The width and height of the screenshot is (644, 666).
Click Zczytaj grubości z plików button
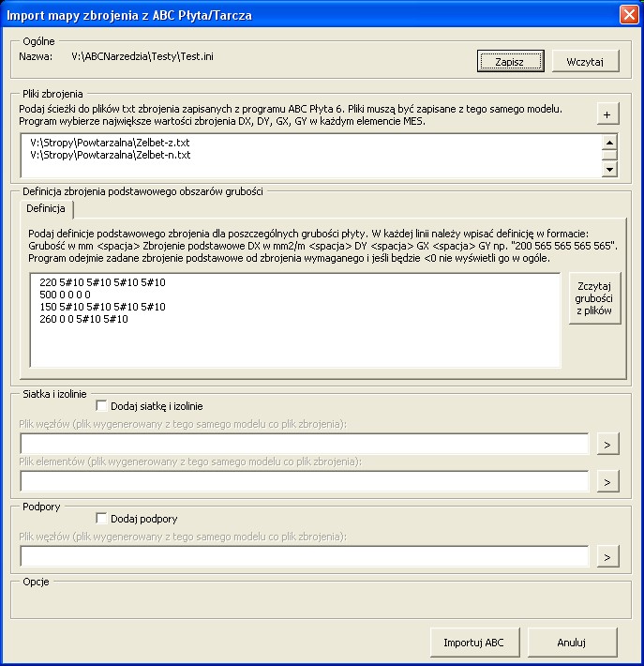pos(594,298)
